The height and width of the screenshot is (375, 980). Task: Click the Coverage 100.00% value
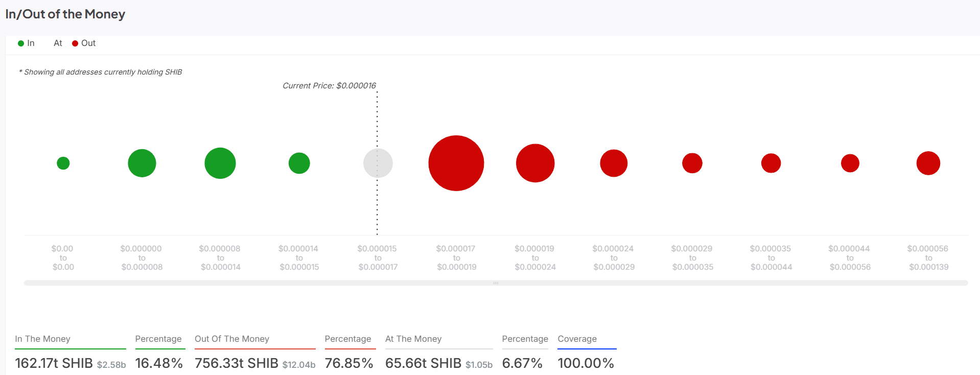click(586, 363)
